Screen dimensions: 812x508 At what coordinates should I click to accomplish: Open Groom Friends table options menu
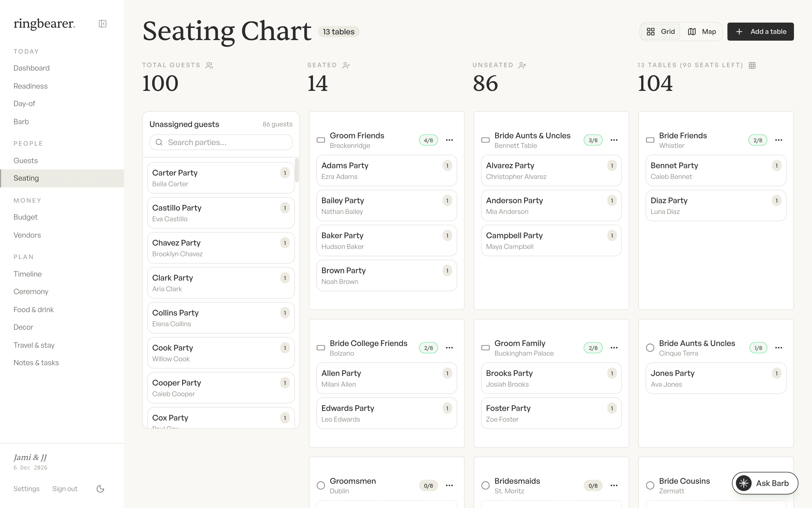point(449,140)
